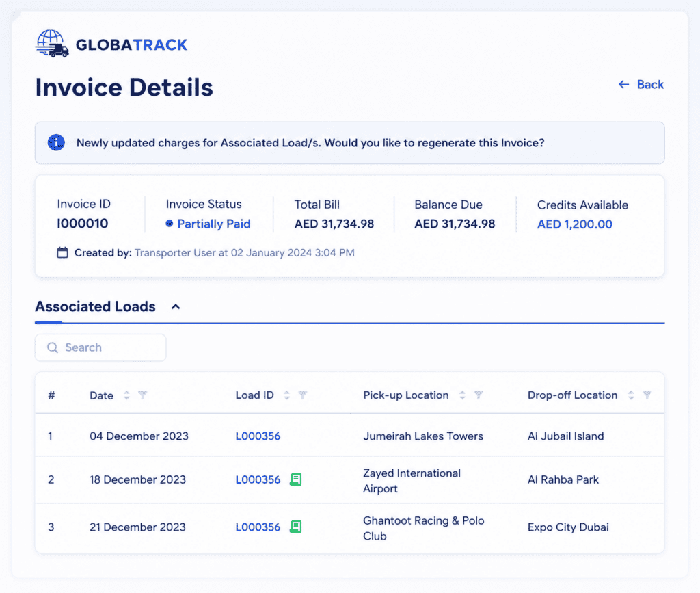Collapse the Associated Loads section chevron

coord(176,307)
